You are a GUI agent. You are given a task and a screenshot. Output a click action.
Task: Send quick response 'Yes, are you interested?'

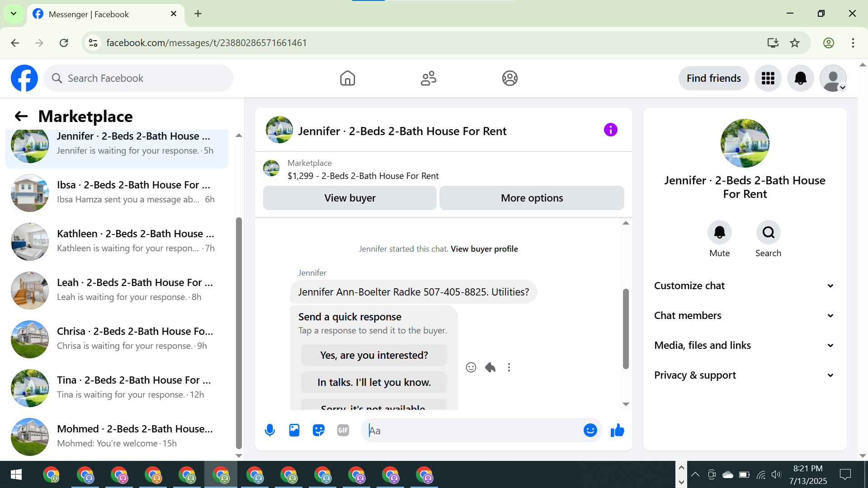click(x=374, y=355)
